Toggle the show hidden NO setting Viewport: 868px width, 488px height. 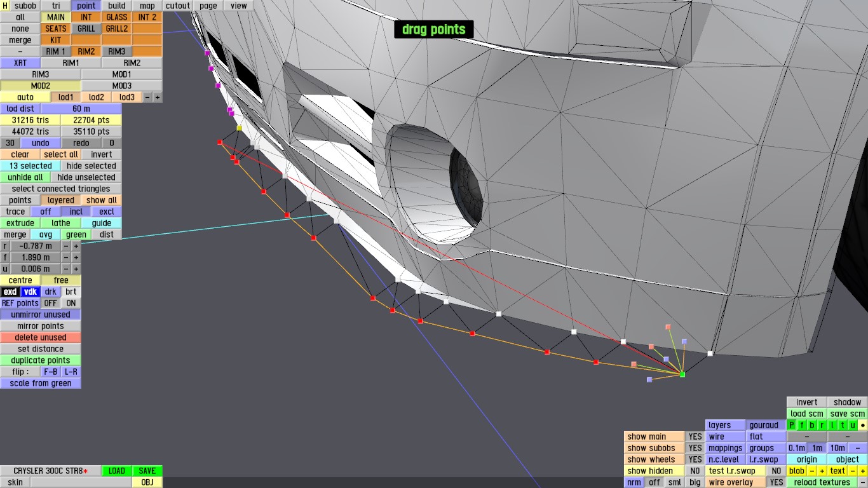(696, 471)
